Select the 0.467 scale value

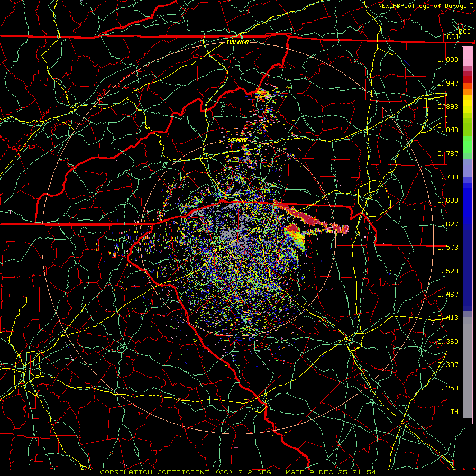(x=448, y=294)
